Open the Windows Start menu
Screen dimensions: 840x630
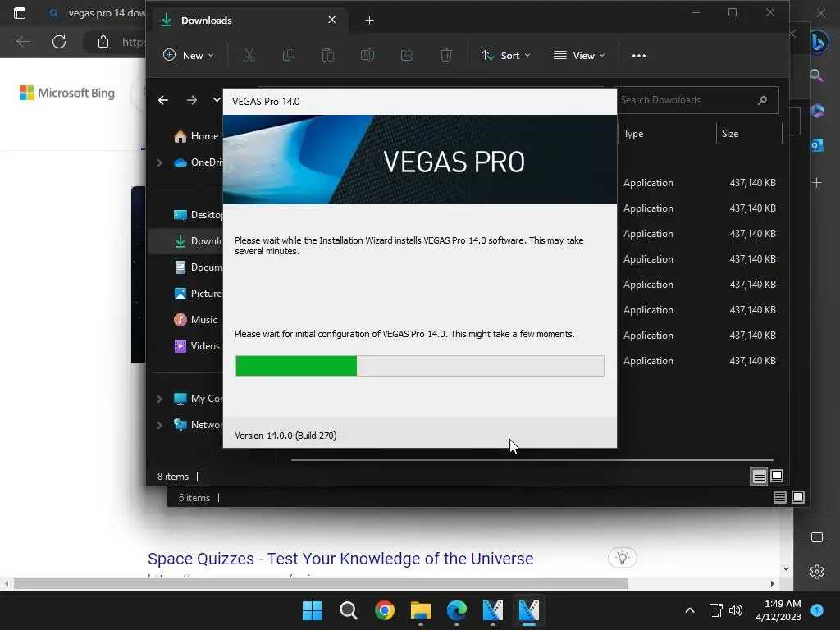[x=312, y=610]
